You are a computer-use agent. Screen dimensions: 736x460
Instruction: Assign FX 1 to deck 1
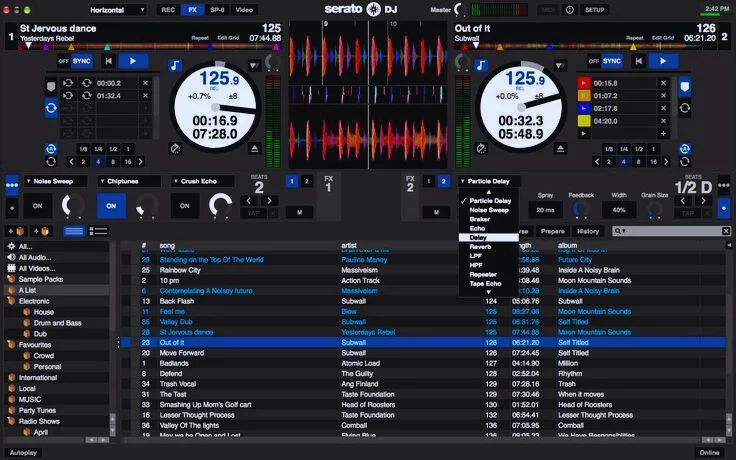click(291, 181)
